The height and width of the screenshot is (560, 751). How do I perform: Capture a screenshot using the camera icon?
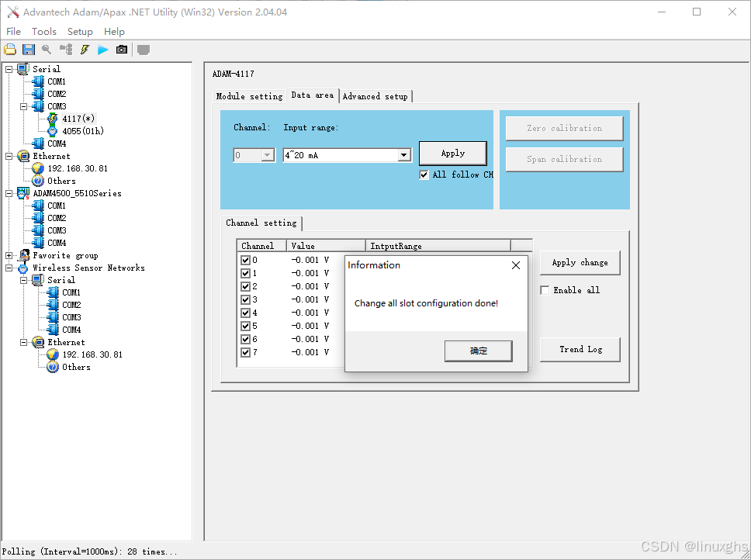pyautogui.click(x=121, y=48)
